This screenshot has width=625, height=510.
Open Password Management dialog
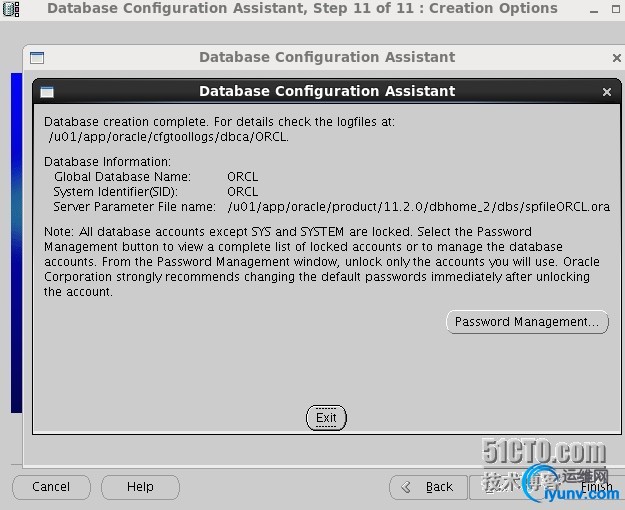(527, 322)
